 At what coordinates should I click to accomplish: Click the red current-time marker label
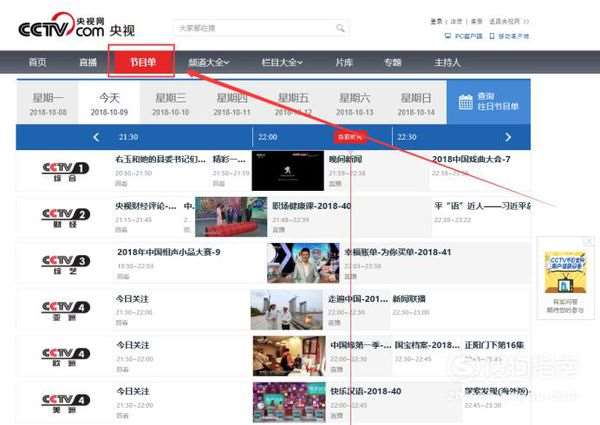coord(350,137)
